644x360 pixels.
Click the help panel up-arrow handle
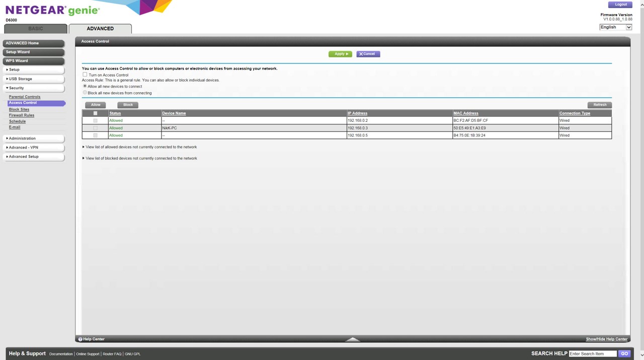353,339
